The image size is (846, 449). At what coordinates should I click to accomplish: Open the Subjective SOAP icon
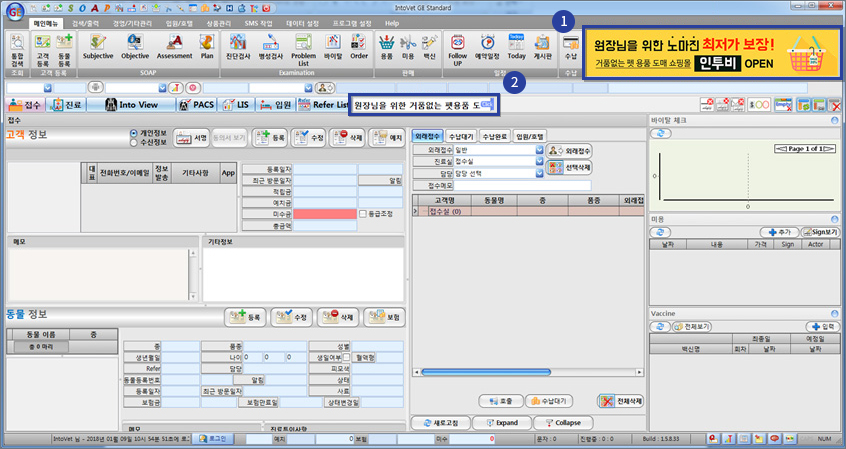coord(97,44)
